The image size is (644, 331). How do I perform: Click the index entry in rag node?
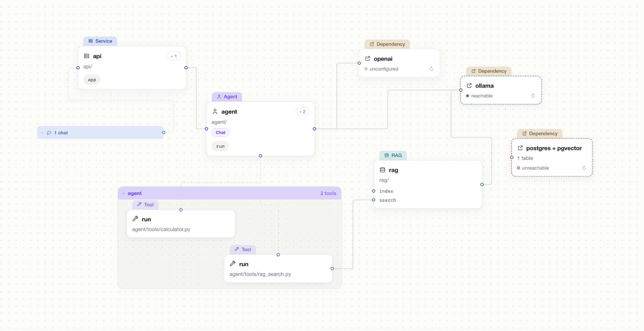(386, 191)
